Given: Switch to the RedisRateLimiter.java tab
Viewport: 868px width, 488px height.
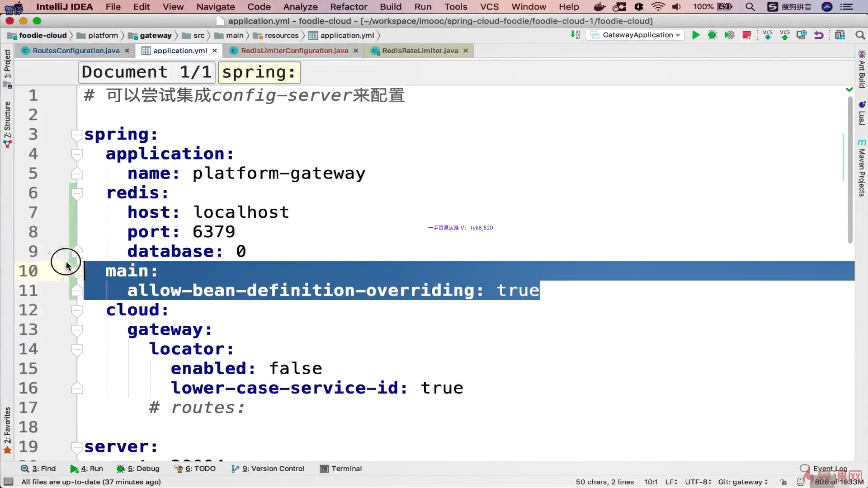Looking at the screenshot, I should pos(420,51).
